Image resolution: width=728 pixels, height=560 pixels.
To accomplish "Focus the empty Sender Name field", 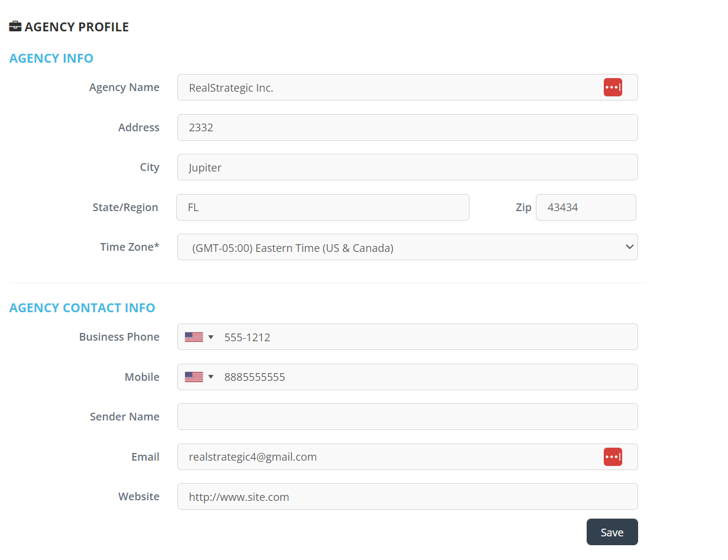I will (x=407, y=417).
